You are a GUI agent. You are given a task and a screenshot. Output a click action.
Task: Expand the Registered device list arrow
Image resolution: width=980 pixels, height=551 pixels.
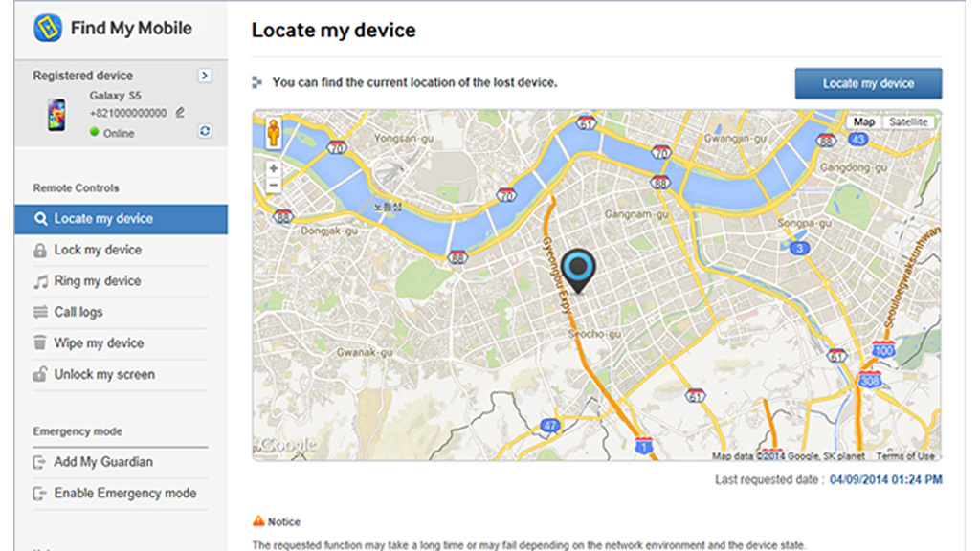pos(204,75)
